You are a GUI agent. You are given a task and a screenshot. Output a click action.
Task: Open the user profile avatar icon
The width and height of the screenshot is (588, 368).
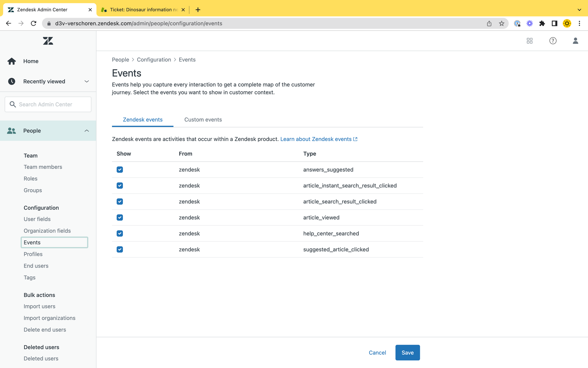[575, 41]
